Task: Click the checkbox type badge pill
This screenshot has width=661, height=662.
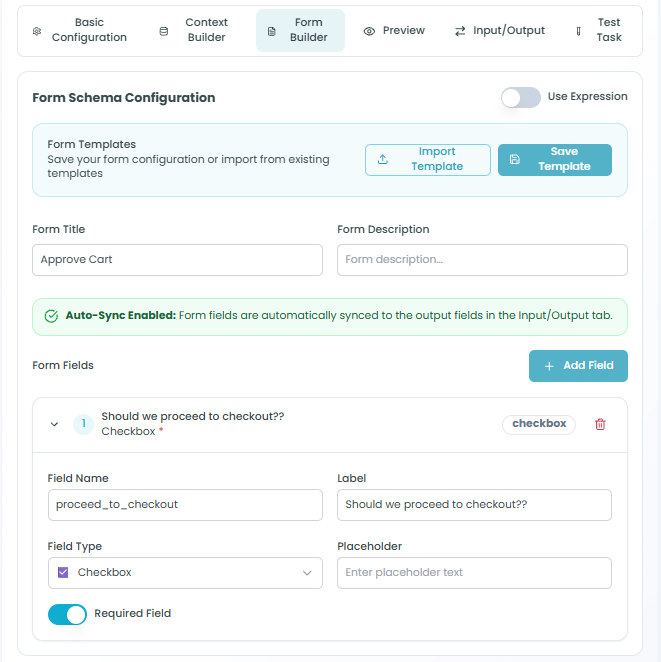Action: point(539,424)
